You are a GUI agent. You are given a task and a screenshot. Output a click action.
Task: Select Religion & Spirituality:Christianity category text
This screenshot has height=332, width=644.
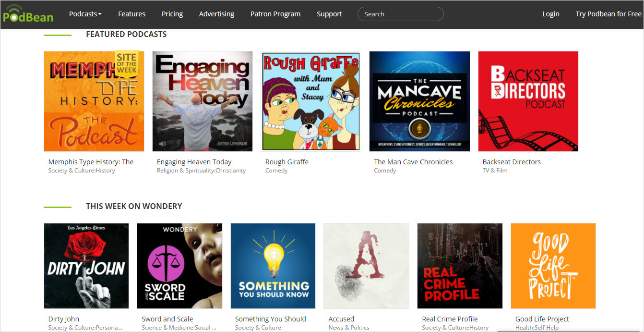201,171
